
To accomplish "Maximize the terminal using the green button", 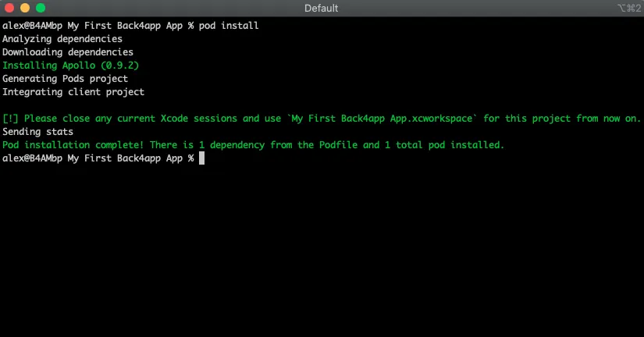I will [x=41, y=8].
